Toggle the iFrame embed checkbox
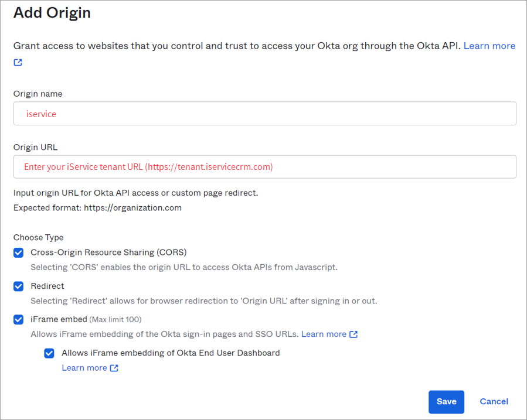This screenshot has width=527, height=420. click(19, 320)
